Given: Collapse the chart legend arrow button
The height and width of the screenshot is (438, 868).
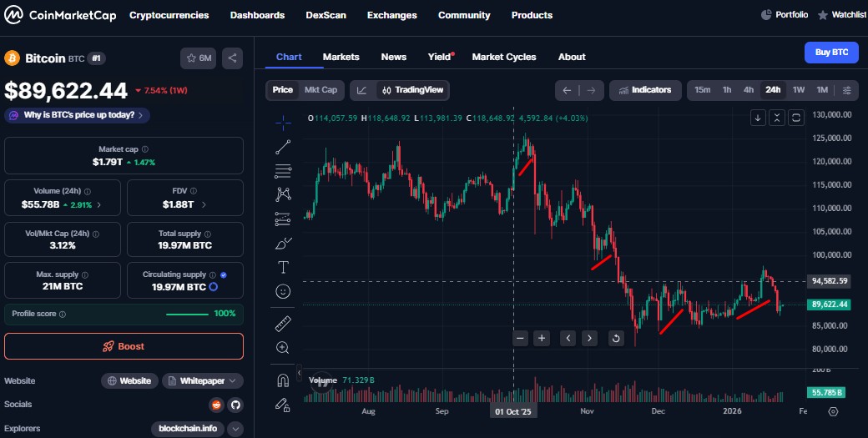Looking at the screenshot, I should coord(758,118).
